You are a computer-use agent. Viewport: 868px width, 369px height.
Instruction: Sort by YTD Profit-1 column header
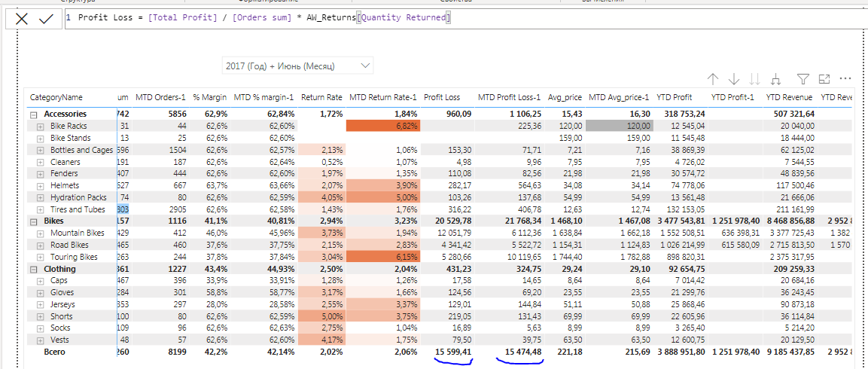[732, 97]
